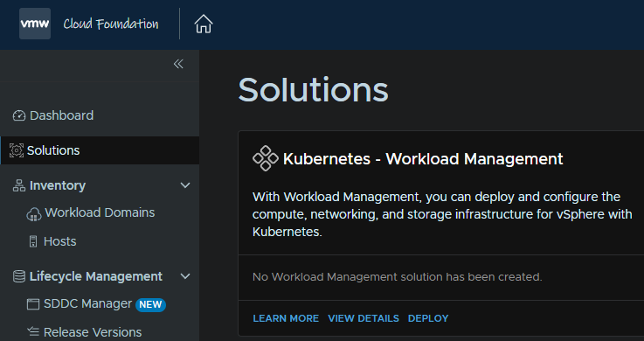Click the Kubernetes Workload Management icon
The image size is (644, 341).
[x=266, y=158]
